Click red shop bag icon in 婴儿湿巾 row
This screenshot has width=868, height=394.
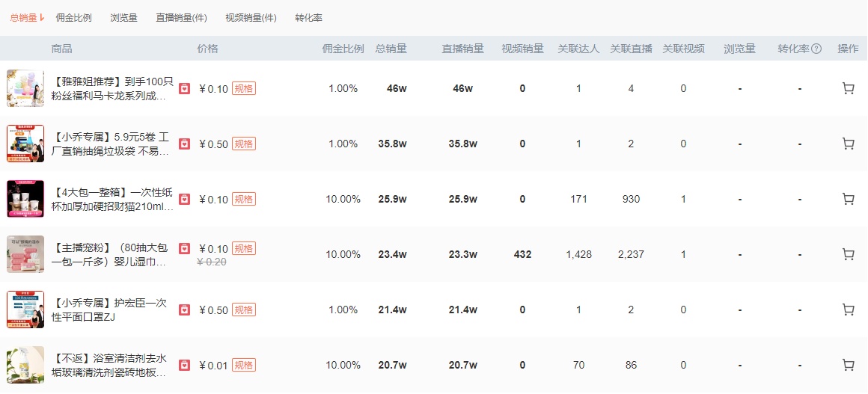(184, 248)
